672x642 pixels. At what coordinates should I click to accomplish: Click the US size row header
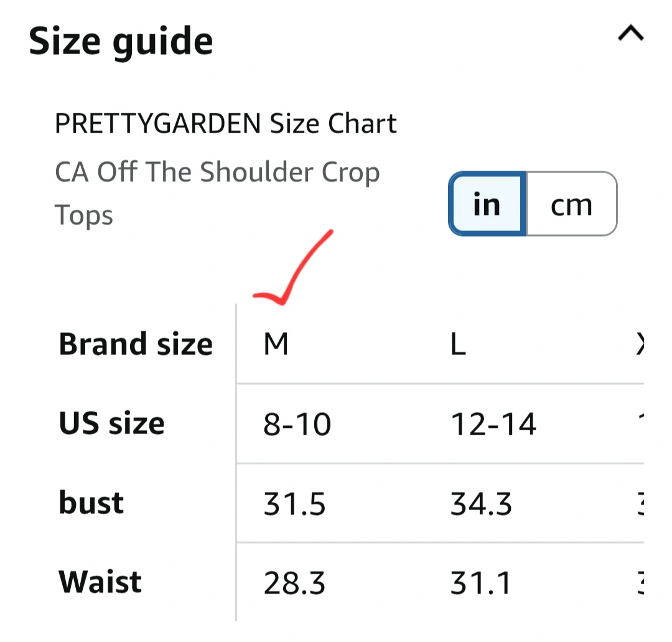click(112, 423)
